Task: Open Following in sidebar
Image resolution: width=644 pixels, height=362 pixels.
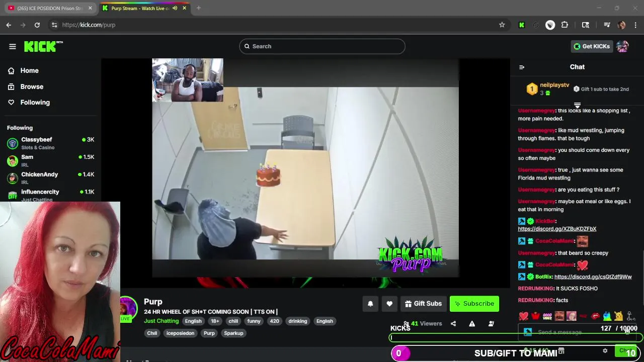Action: click(35, 102)
